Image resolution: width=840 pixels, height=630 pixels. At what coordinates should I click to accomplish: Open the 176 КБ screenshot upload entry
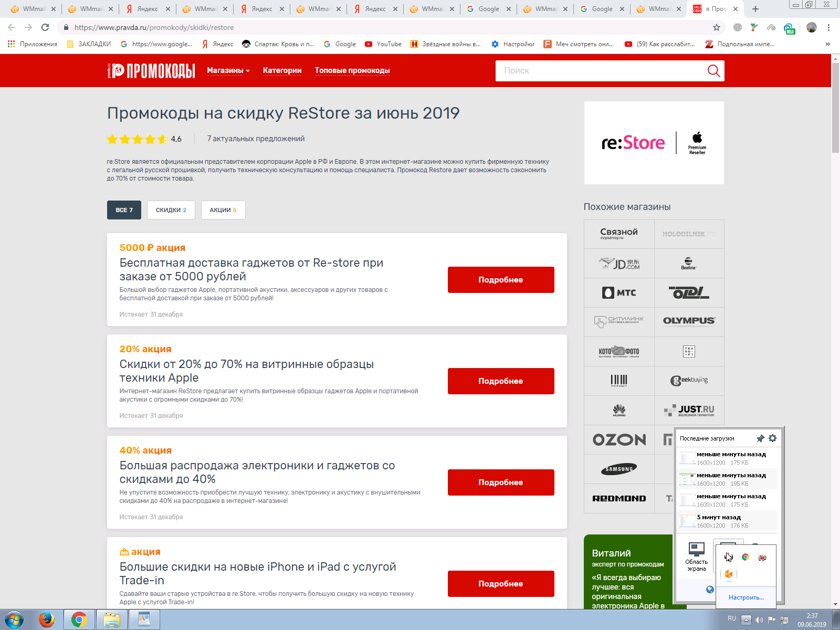click(727, 521)
